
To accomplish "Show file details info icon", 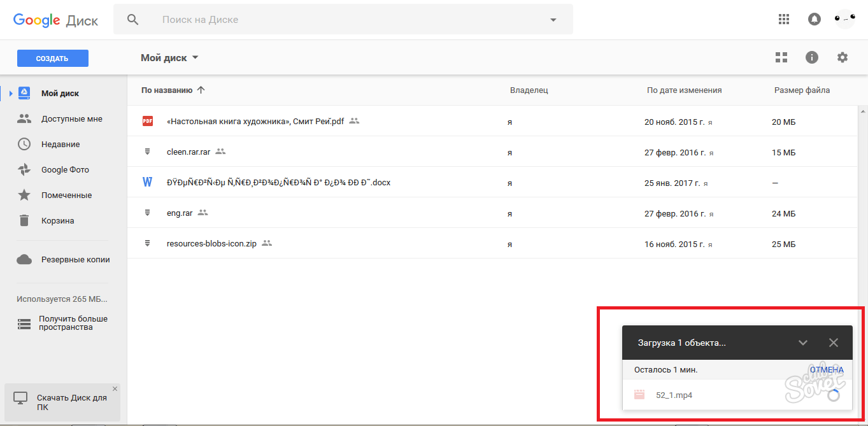I will (811, 57).
